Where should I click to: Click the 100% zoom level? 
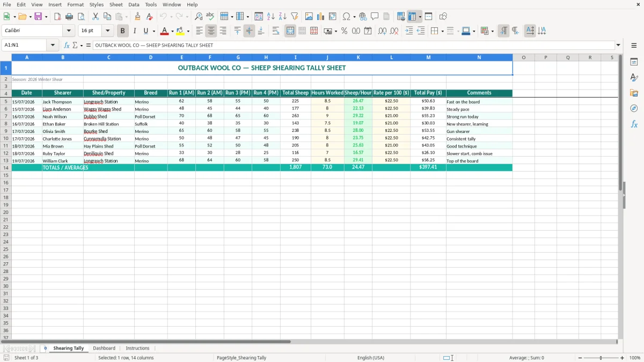click(x=635, y=358)
